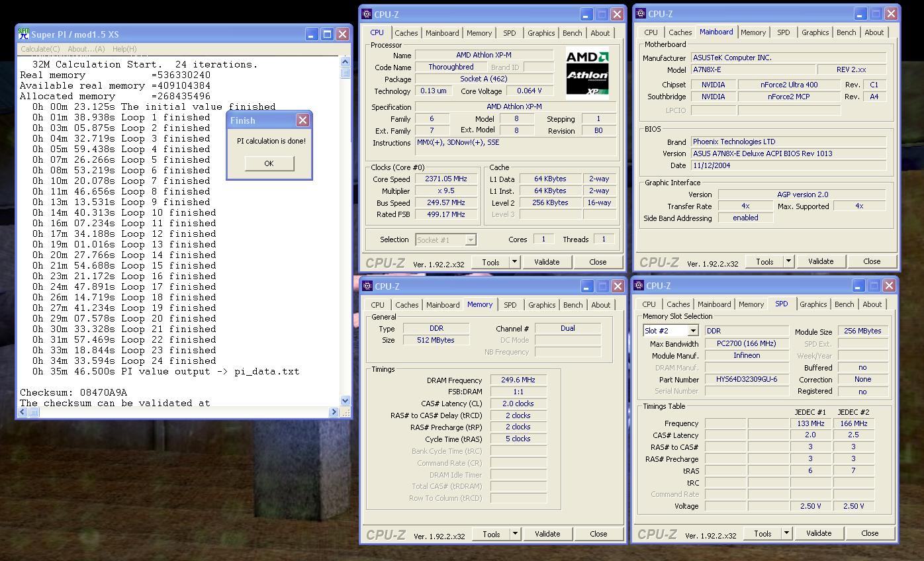Click Tools button in SPD window
Image resolution: width=924 pixels, height=561 pixels.
(x=762, y=533)
